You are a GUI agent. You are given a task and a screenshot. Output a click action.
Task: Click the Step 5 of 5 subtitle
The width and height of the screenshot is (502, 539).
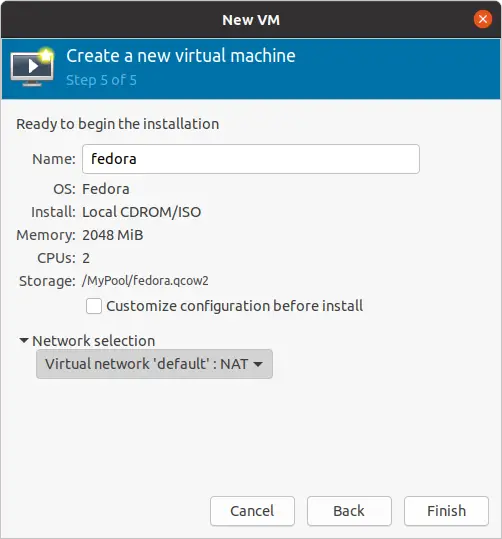pos(101,80)
